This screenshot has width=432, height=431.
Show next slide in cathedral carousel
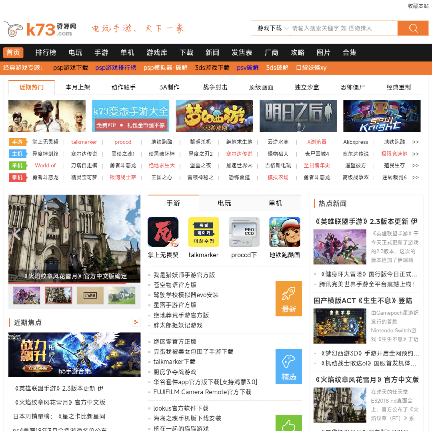132,234
